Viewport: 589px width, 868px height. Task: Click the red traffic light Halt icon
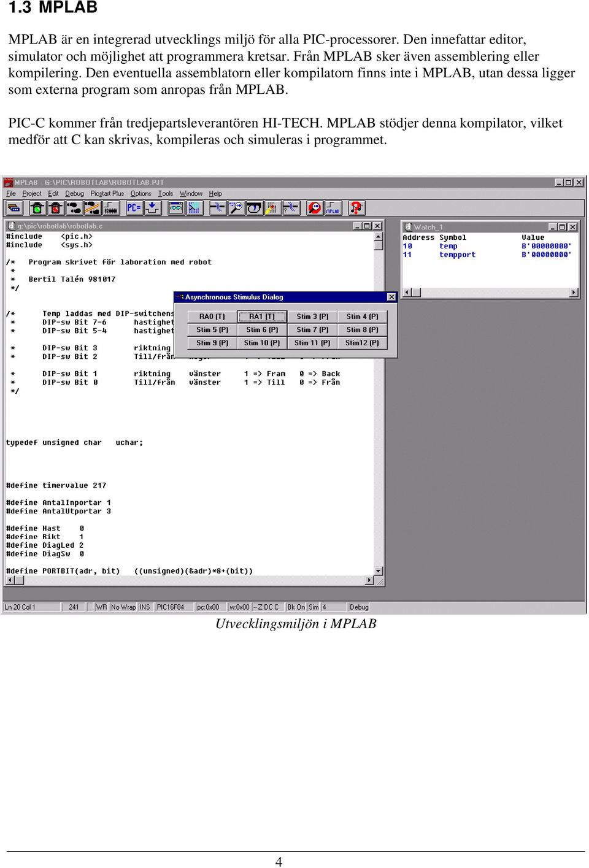[x=56, y=208]
